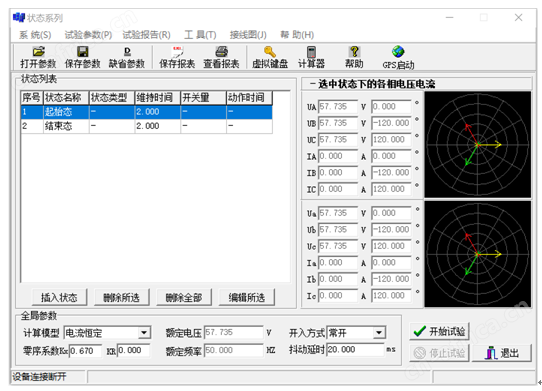Image resolution: width=542 pixels, height=391 pixels.
Task: Click the 维持时间 column header
Action: pyautogui.click(x=157, y=98)
